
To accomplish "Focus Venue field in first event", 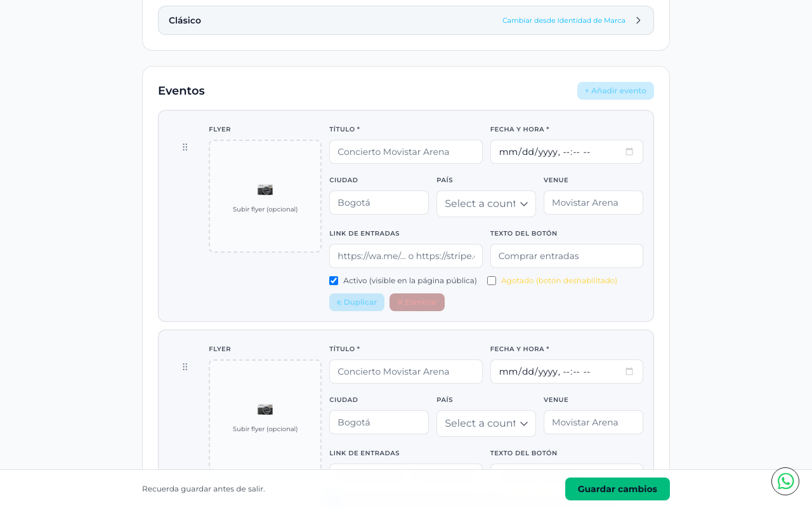I will click(593, 203).
